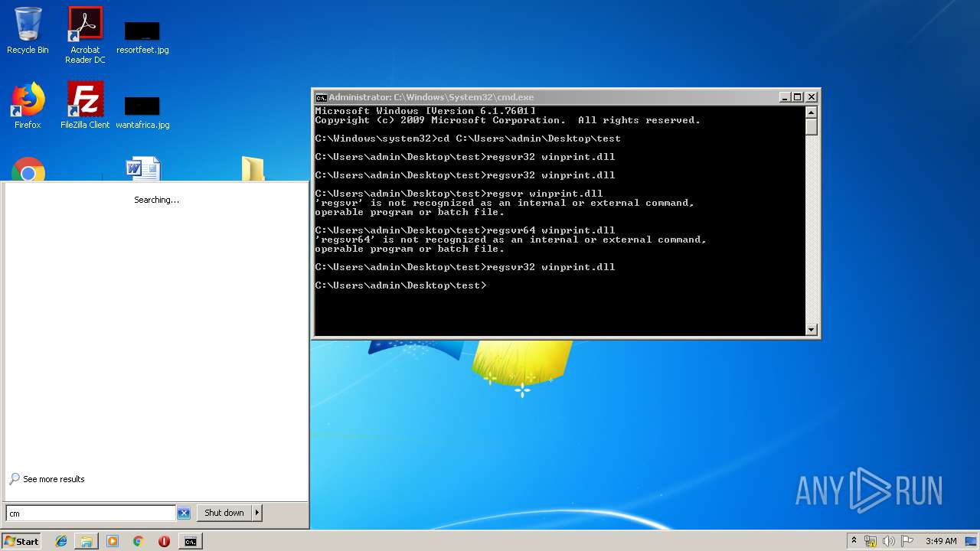Open the FileZilla Client shortcut

tap(85, 106)
